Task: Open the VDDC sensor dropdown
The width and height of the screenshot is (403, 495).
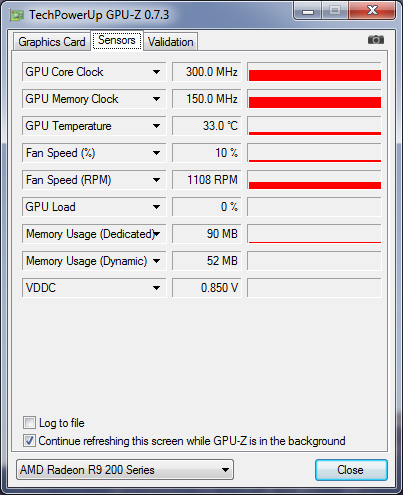Action: (x=156, y=288)
